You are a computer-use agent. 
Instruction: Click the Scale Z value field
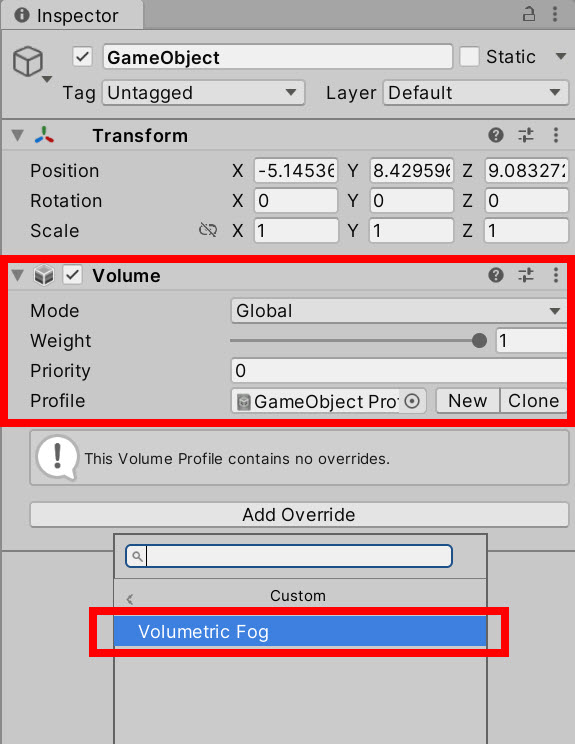[526, 231]
